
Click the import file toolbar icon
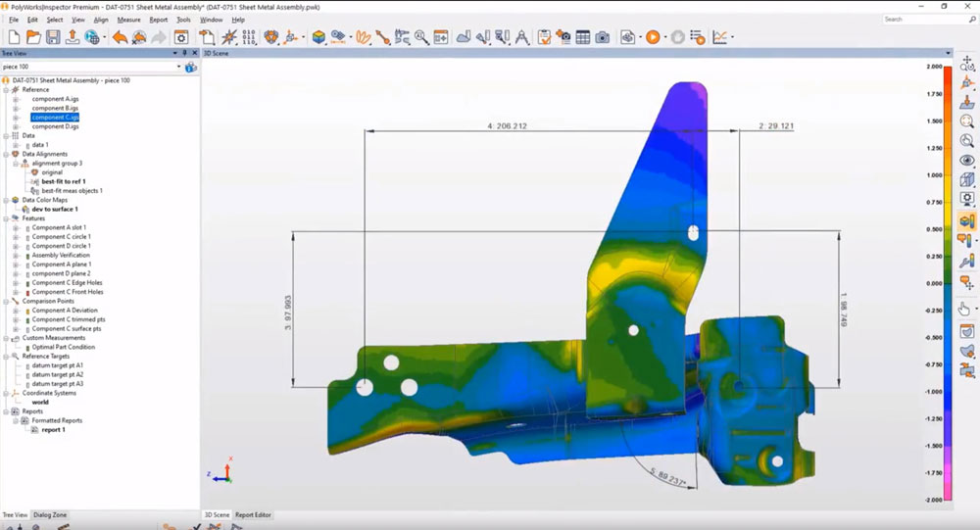click(x=206, y=37)
